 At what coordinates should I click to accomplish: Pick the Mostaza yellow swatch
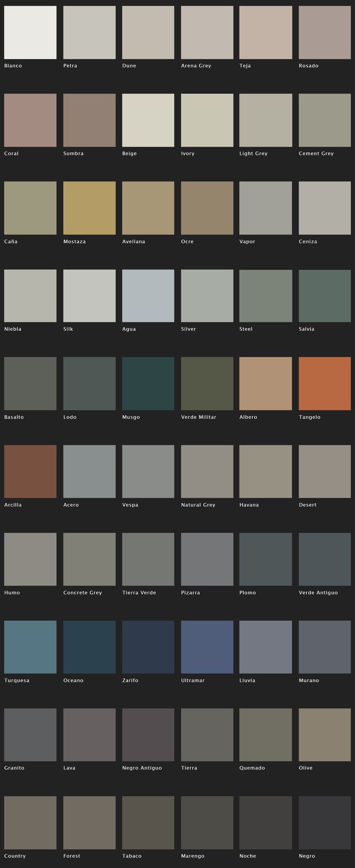(x=90, y=208)
